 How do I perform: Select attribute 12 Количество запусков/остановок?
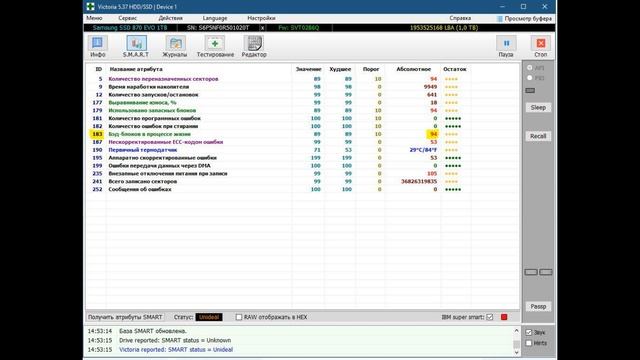tap(302, 95)
